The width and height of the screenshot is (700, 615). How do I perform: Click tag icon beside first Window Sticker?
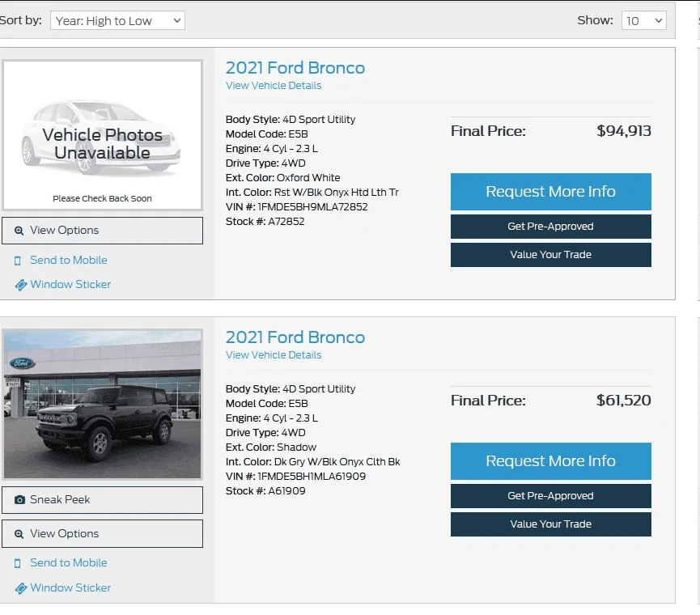click(20, 285)
